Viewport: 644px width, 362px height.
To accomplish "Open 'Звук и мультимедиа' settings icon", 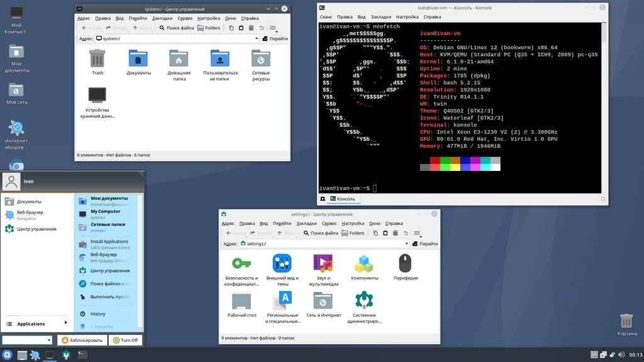I will click(x=323, y=263).
